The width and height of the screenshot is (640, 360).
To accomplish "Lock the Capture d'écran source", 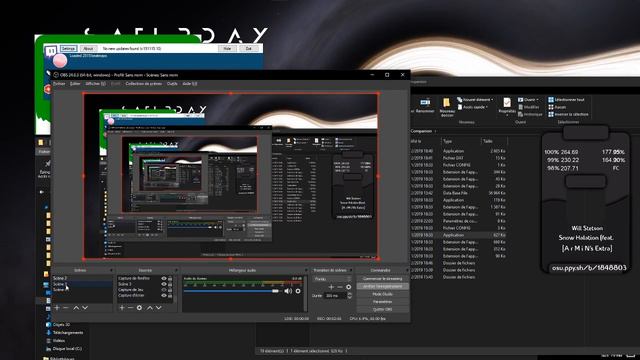I will [x=170, y=296].
